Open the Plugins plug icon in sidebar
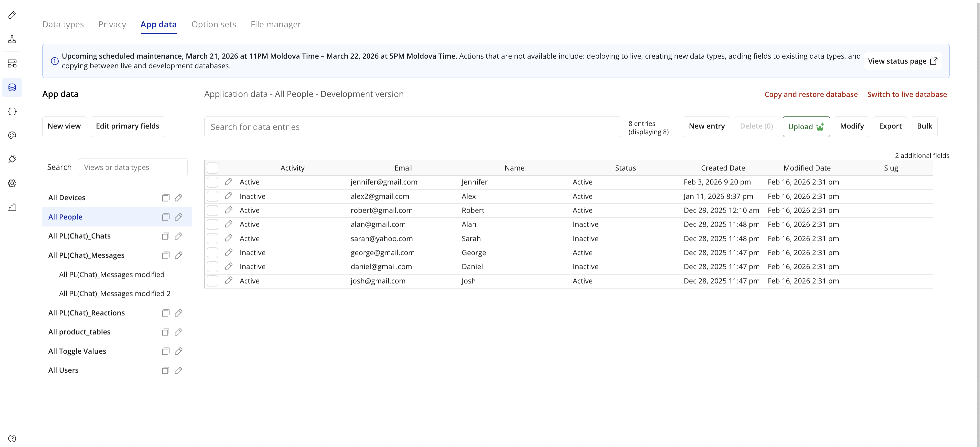This screenshot has height=447, width=980. (12, 159)
